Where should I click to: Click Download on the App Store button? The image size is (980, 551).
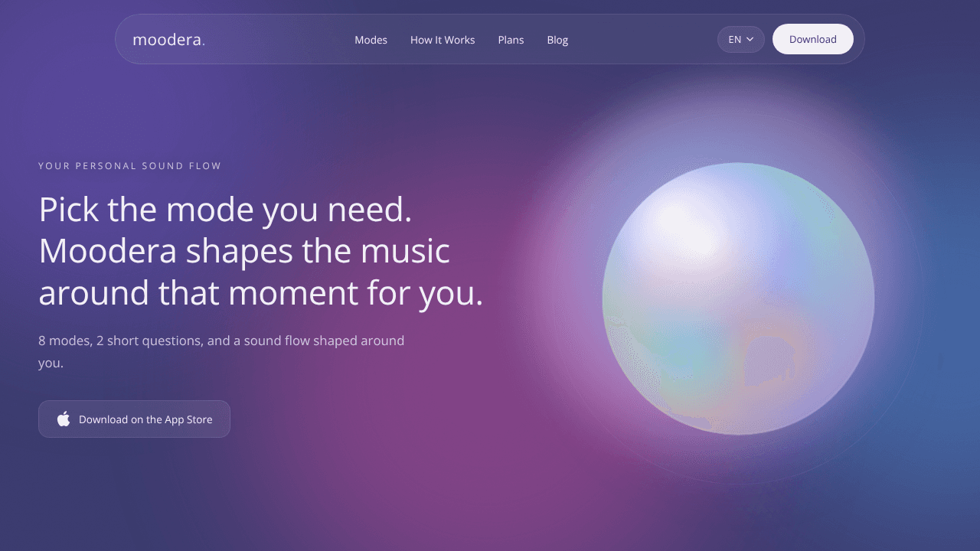click(x=134, y=419)
